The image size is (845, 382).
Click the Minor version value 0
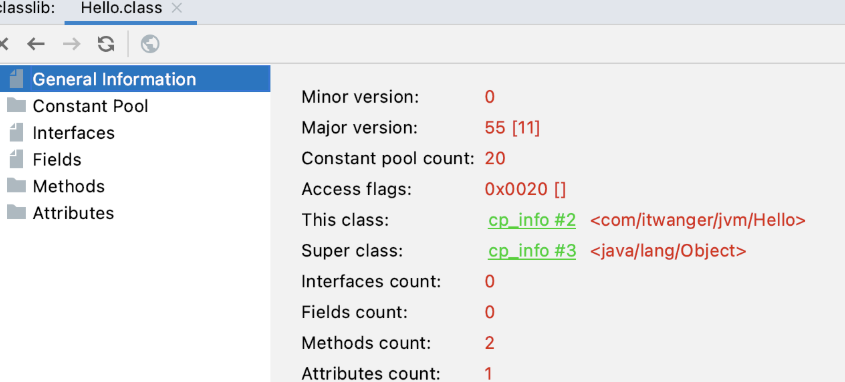click(489, 98)
